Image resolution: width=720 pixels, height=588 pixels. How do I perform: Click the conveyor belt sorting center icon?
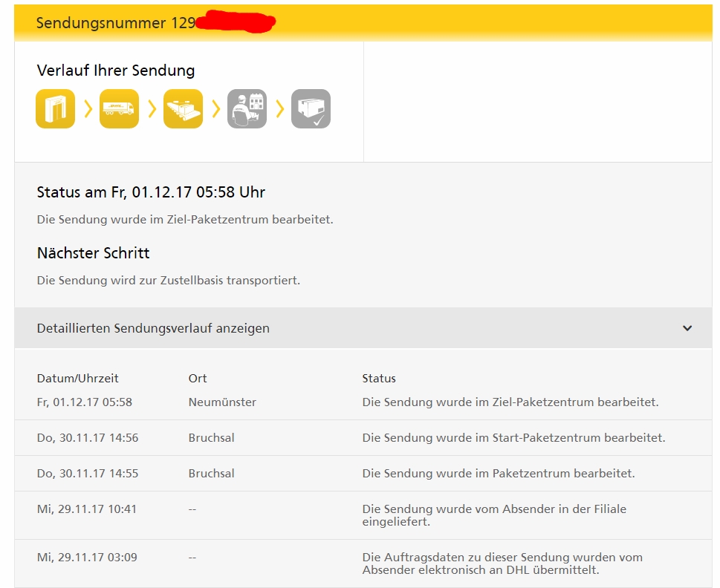183,109
